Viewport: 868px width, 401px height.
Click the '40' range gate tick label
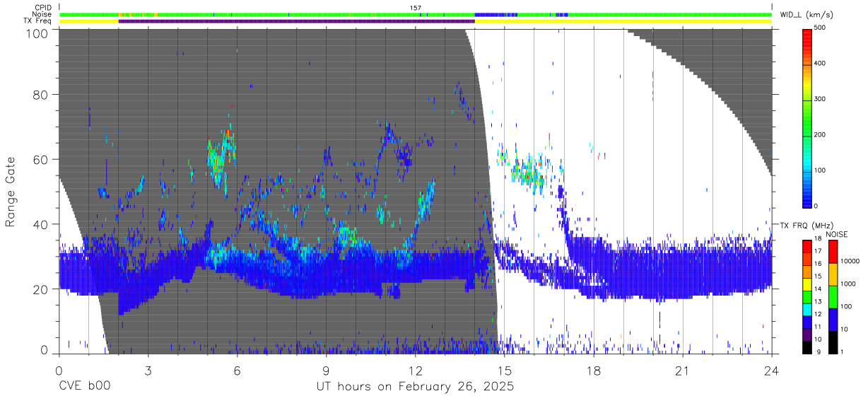[41, 224]
